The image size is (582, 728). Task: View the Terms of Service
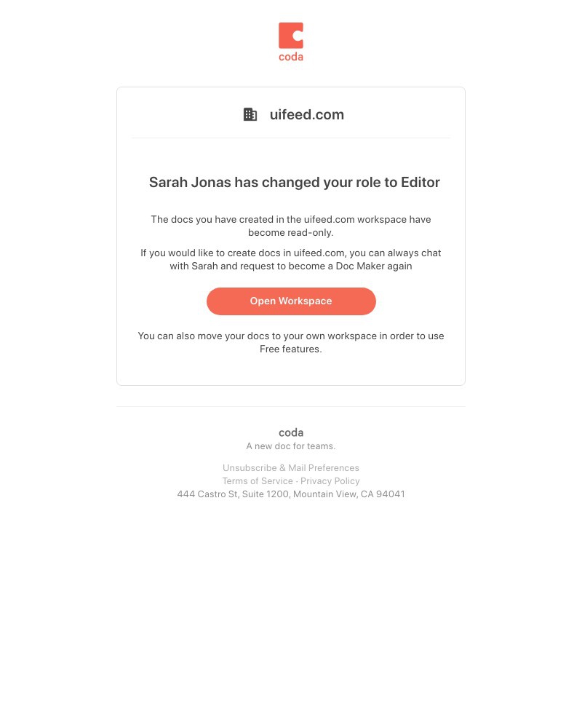tap(258, 481)
